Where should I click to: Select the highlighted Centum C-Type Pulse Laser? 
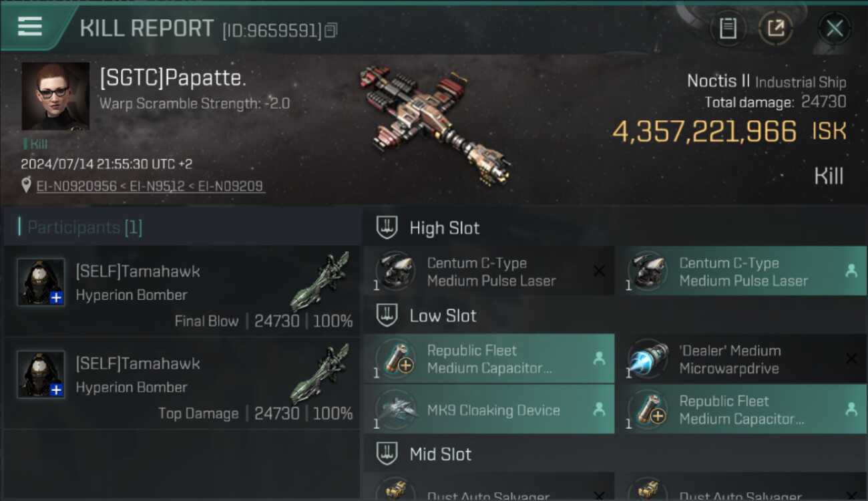[x=741, y=271]
